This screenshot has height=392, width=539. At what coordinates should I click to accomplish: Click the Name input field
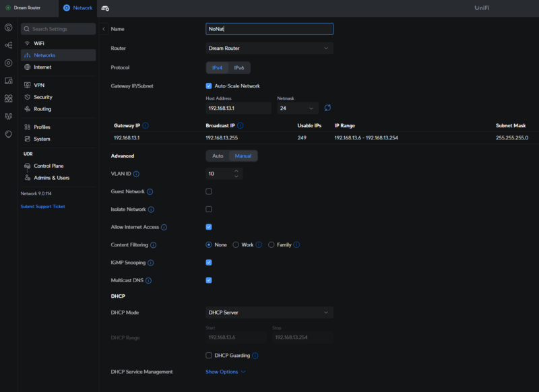[269, 29]
